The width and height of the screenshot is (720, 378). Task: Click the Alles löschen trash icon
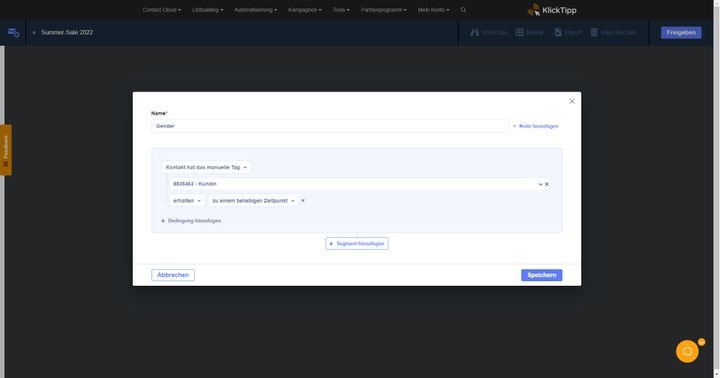(594, 32)
